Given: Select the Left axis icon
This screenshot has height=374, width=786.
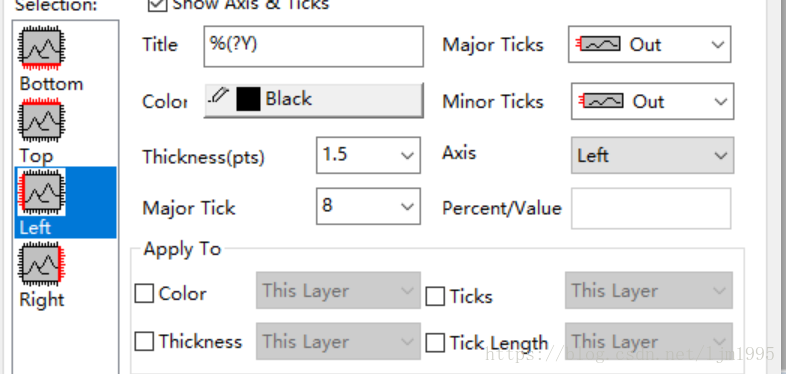Looking at the screenshot, I should (41, 193).
